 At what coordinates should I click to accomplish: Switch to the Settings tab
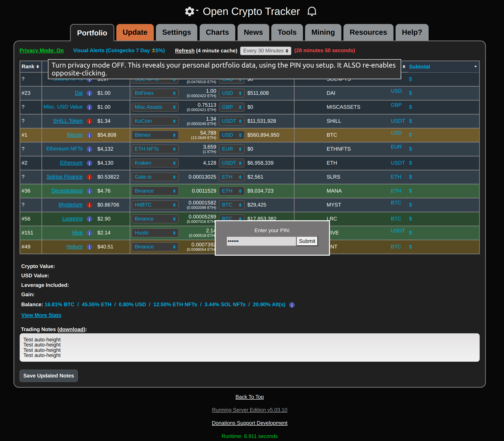pyautogui.click(x=176, y=32)
